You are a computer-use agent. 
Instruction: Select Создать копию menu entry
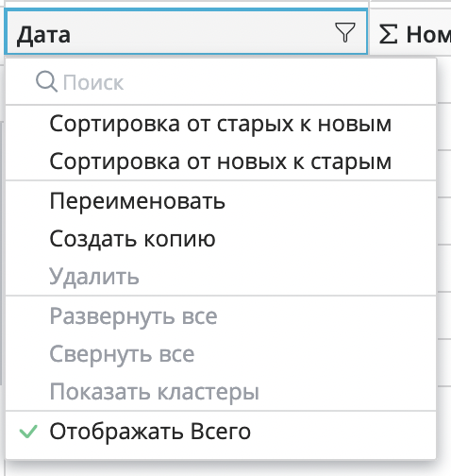[221, 239]
